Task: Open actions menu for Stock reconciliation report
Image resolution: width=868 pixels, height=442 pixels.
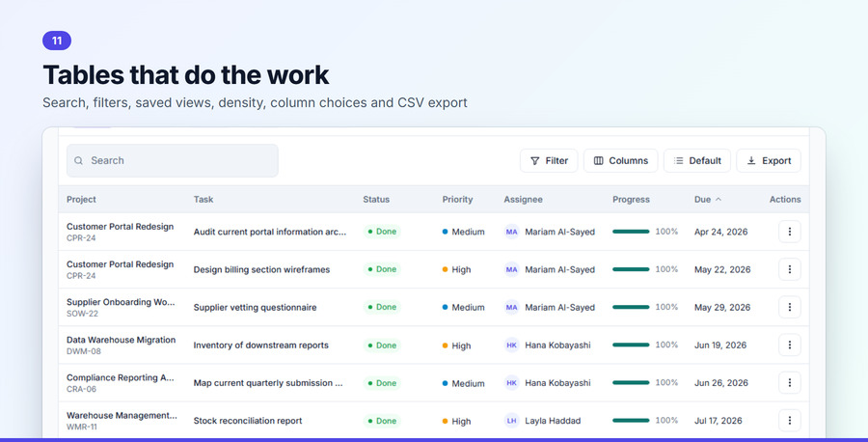Action: click(789, 421)
